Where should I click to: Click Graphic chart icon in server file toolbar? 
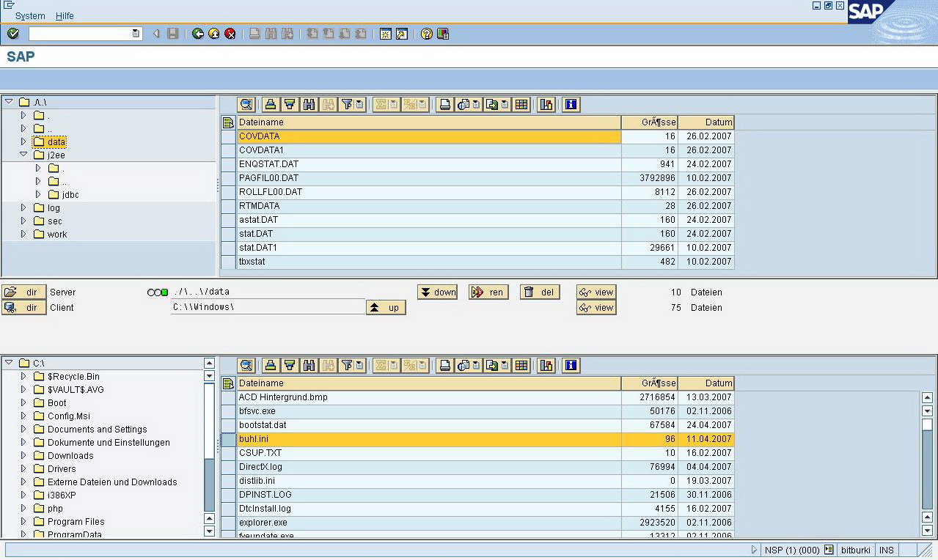pos(546,105)
